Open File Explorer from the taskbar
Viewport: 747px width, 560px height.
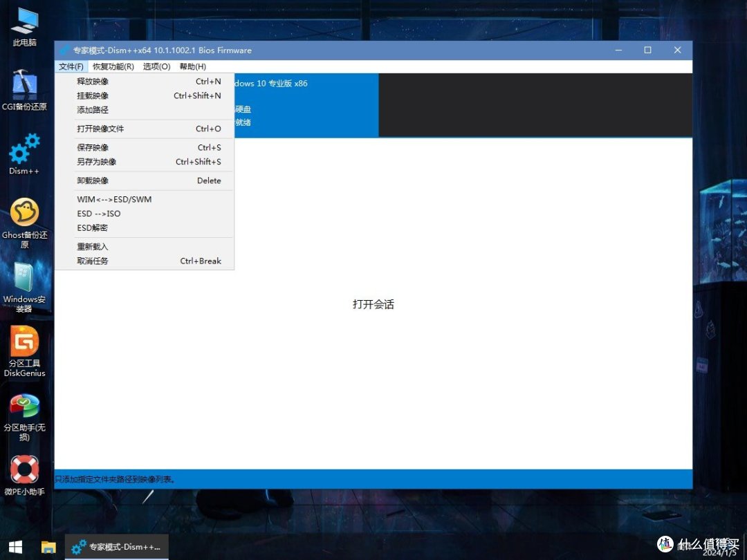coord(48,547)
